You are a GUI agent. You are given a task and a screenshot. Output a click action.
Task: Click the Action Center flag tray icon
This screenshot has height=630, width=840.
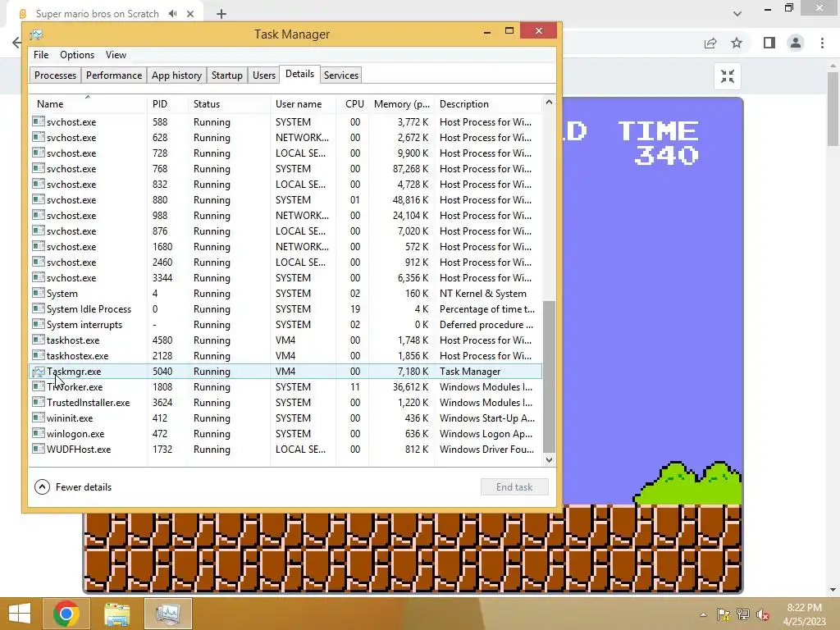pos(724,614)
